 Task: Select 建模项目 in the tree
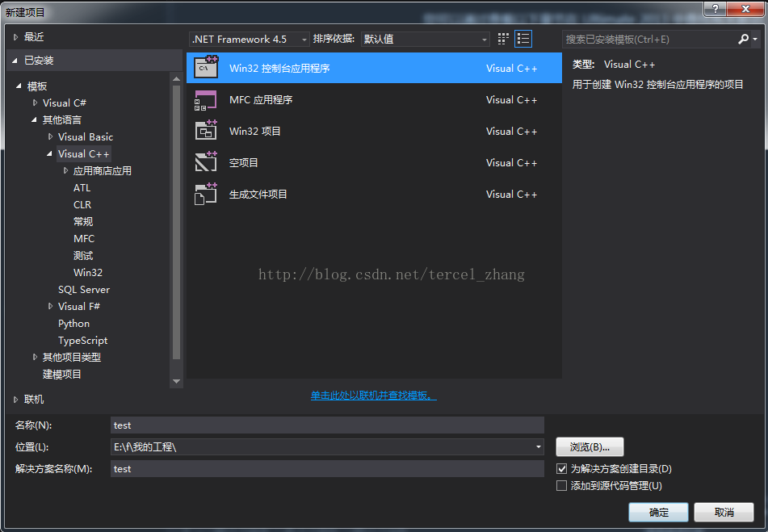pyautogui.click(x=62, y=375)
